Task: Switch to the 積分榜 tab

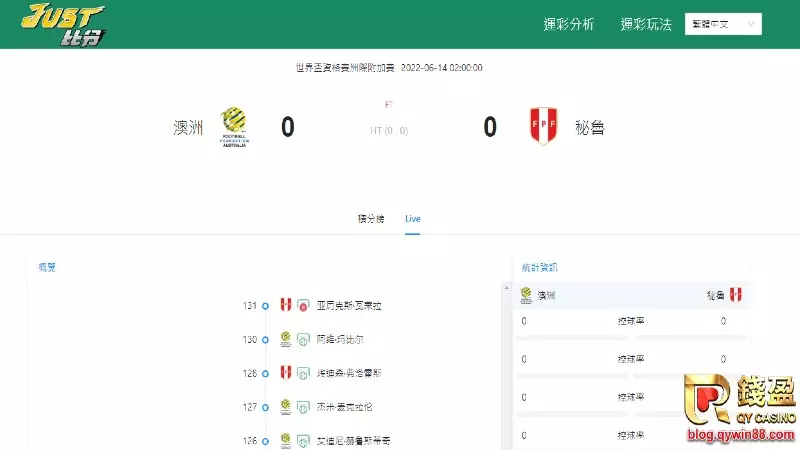Action: click(371, 218)
